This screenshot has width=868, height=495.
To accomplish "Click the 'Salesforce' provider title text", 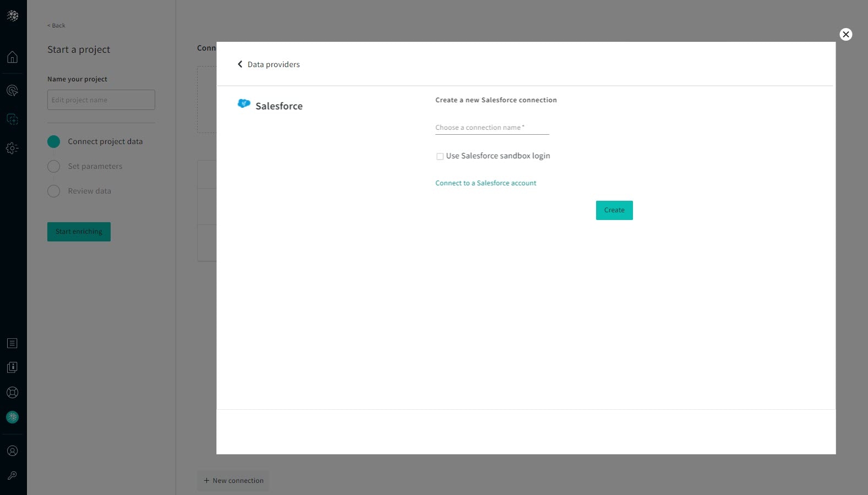I will (x=279, y=106).
